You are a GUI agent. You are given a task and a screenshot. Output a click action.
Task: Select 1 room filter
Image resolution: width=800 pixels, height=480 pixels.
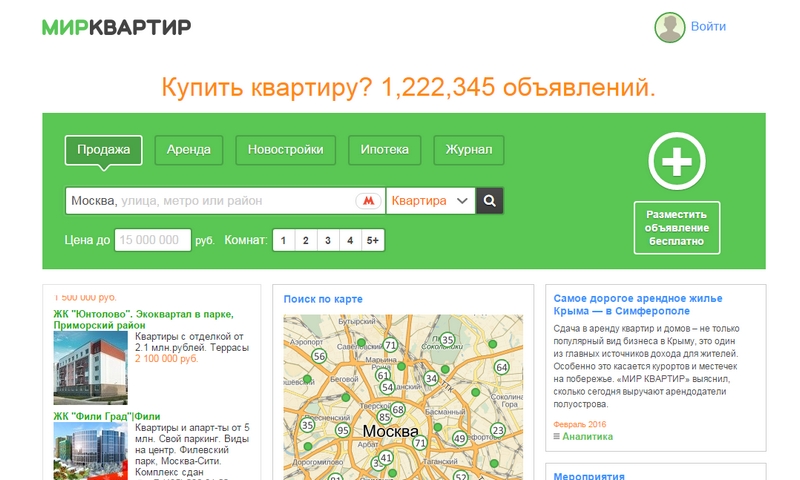(x=283, y=240)
